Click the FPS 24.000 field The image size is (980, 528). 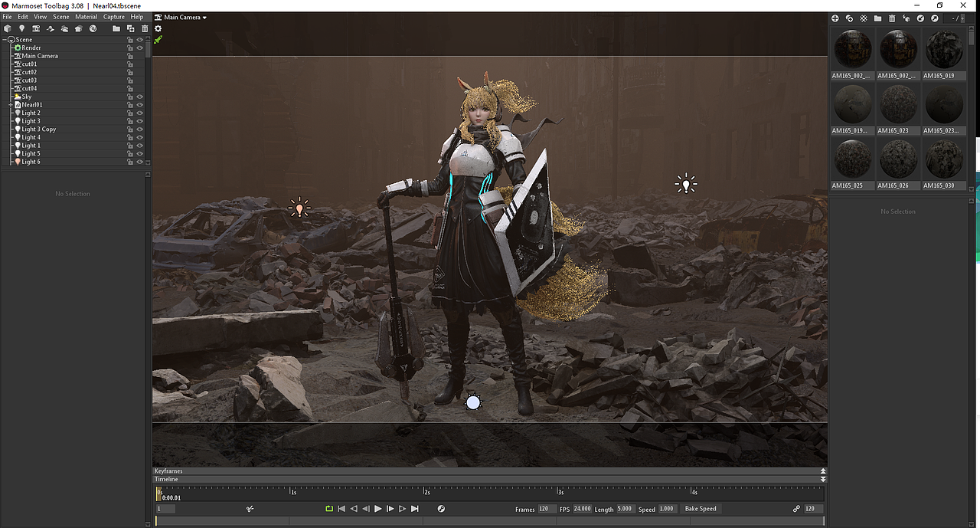583,509
